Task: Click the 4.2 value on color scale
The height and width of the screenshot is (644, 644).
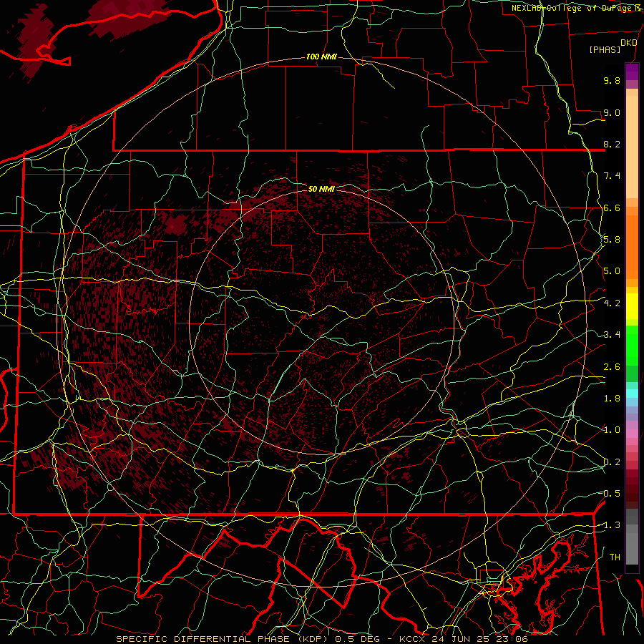Action: coord(612,303)
